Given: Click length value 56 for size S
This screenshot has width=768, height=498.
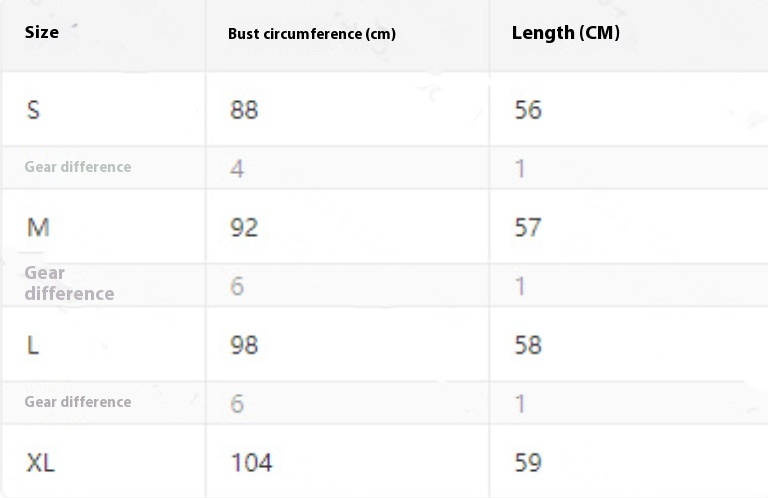Looking at the screenshot, I should [x=528, y=109].
